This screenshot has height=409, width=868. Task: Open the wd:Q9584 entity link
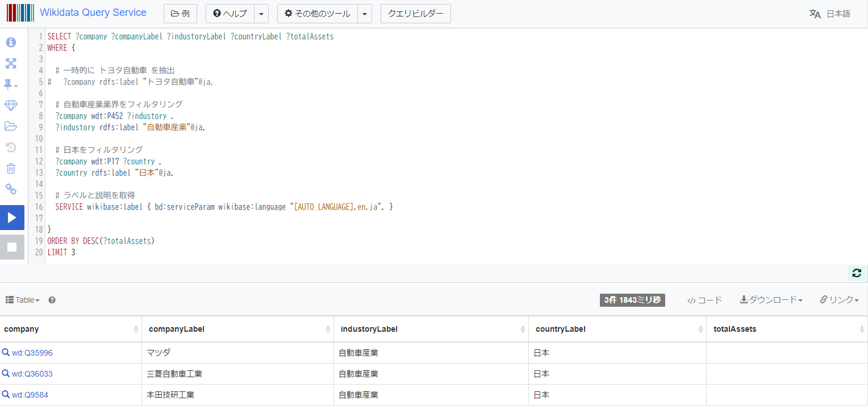point(30,395)
